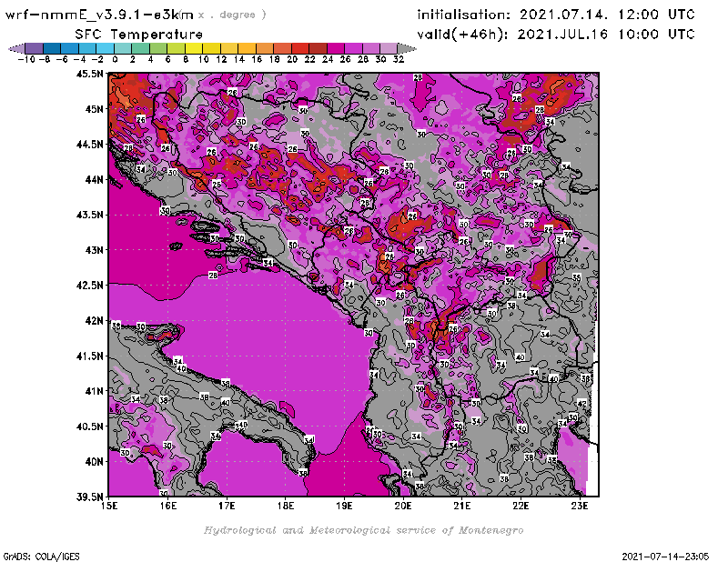This screenshot has width=728, height=562.
Task: Click the red swatch between 20 and 22
Action: click(300, 49)
